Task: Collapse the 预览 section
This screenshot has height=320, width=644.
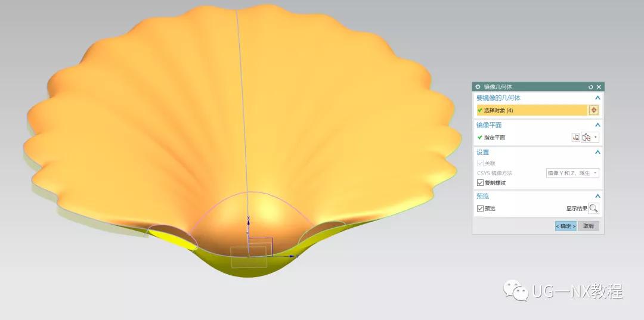Action: coord(597,196)
